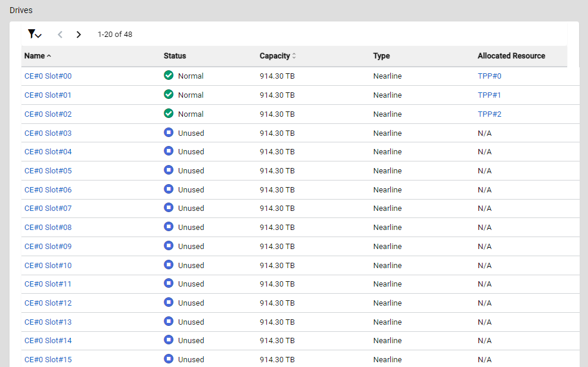
Task: Click the green Normal icon for Slot#00
Action: tap(169, 76)
